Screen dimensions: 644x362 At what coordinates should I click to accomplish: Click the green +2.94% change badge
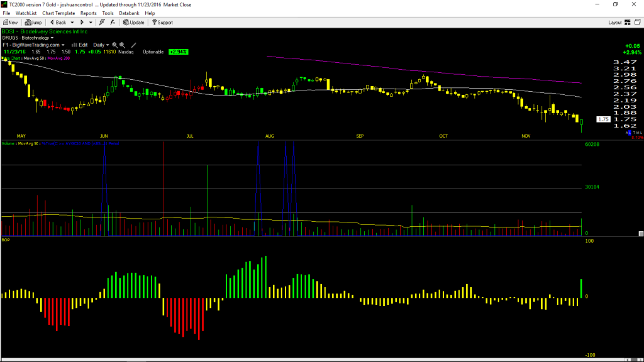178,52
